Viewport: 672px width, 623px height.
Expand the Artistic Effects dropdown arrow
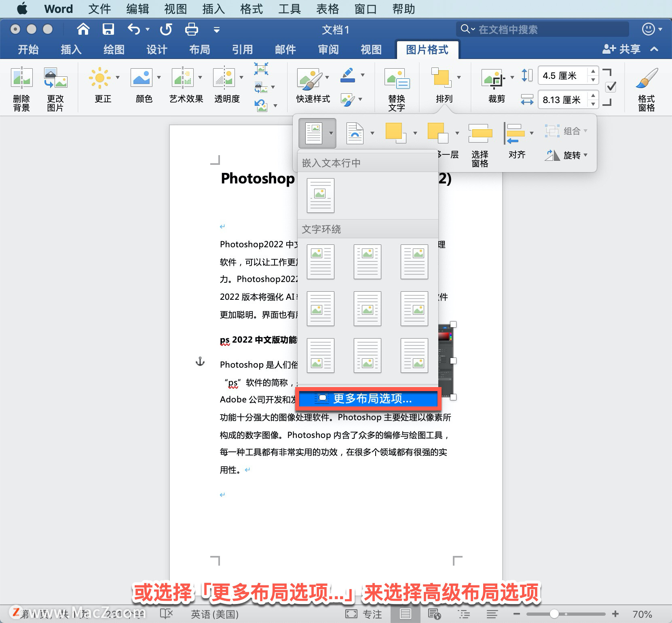200,77
